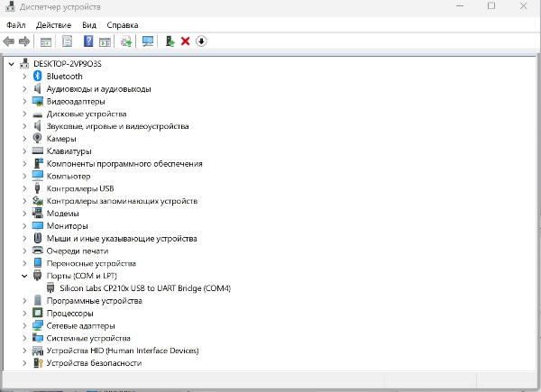Click the Print icon in the toolbar

tap(126, 41)
